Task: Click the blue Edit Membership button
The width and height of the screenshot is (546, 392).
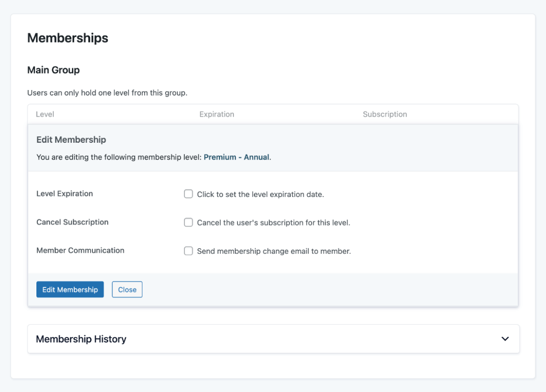Action: (x=70, y=289)
